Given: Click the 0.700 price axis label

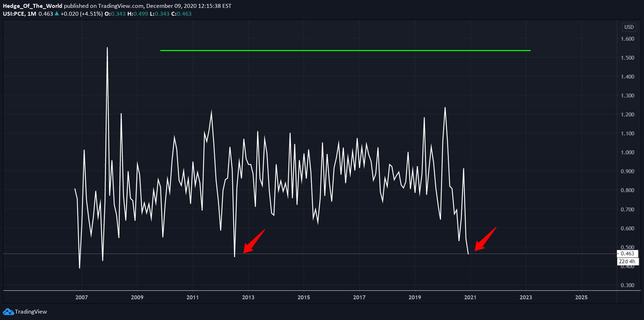Looking at the screenshot, I should pos(628,209).
